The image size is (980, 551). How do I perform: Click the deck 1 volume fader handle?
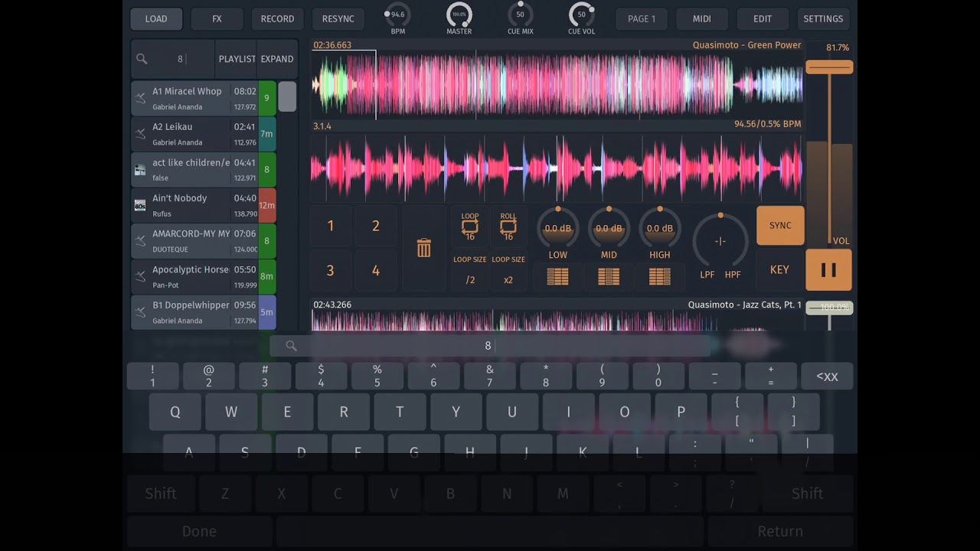point(829,67)
